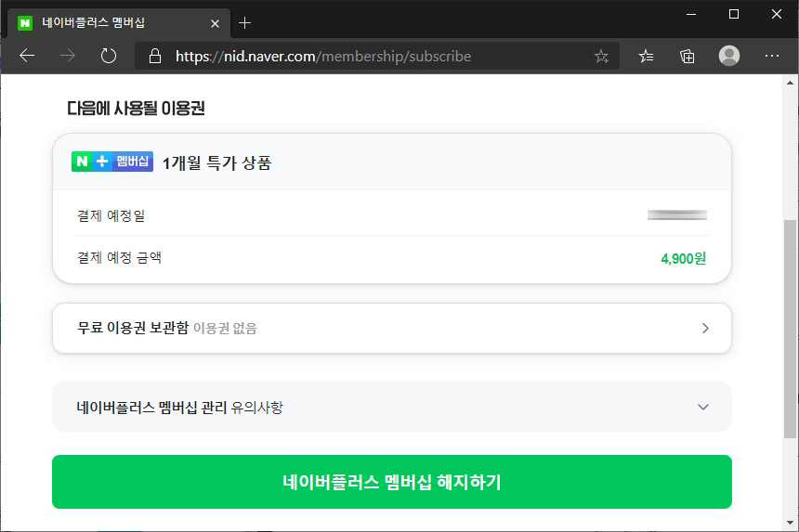The height and width of the screenshot is (532, 799).
Task: Click the blurred payment date value
Action: [677, 215]
